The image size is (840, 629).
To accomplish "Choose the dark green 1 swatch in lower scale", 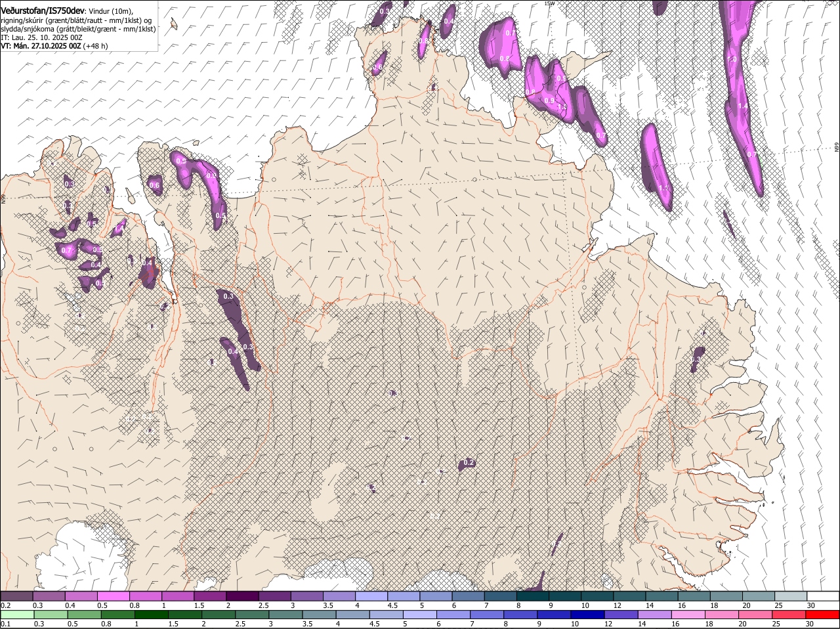I will (x=151, y=615).
